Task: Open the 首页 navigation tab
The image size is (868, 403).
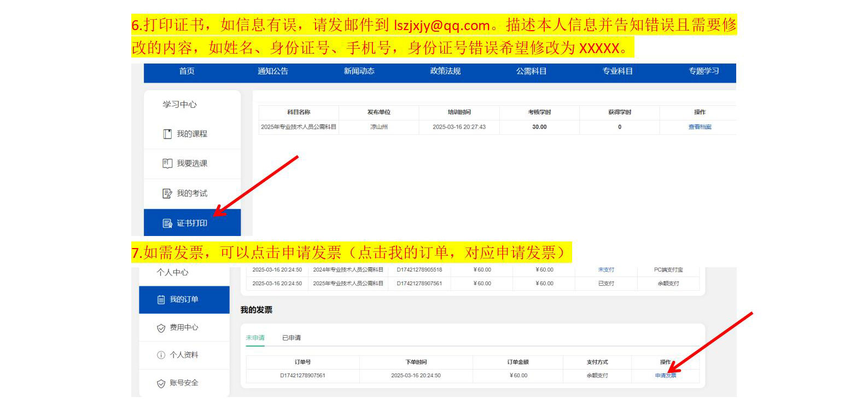Action: coord(187,71)
